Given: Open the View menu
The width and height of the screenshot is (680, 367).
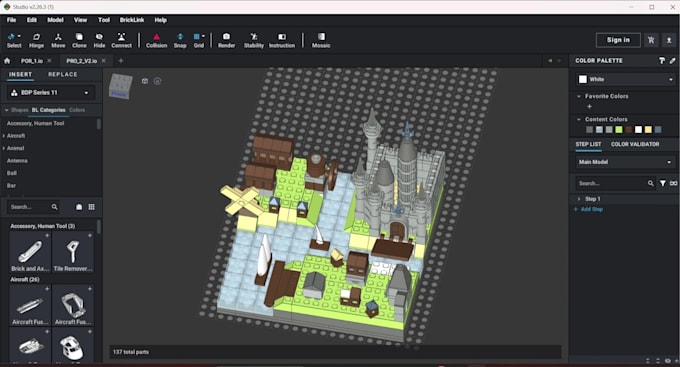Looking at the screenshot, I should tap(80, 20).
